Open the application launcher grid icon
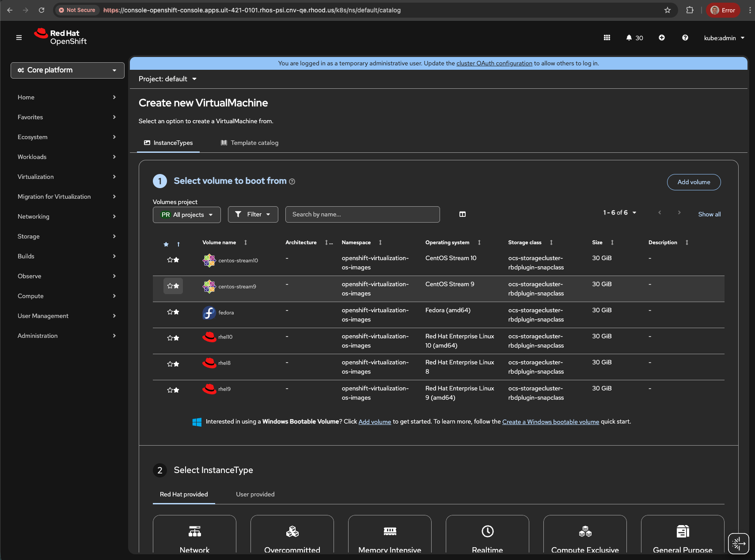The image size is (755, 560). click(607, 38)
